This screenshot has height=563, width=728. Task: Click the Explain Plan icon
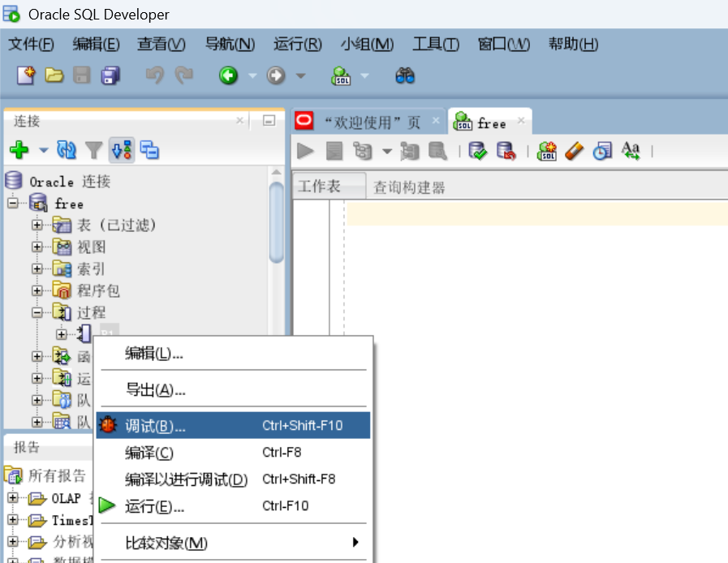[363, 151]
